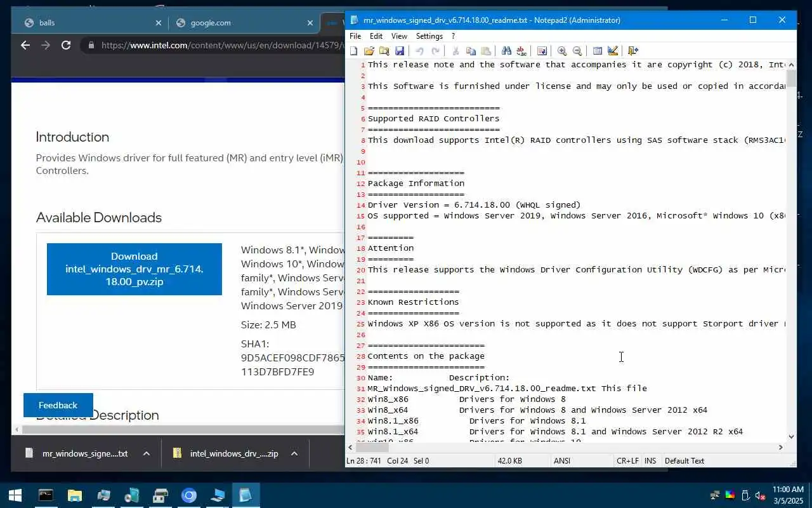
Task: Zoom in with magnifier plus icon
Action: [x=562, y=51]
